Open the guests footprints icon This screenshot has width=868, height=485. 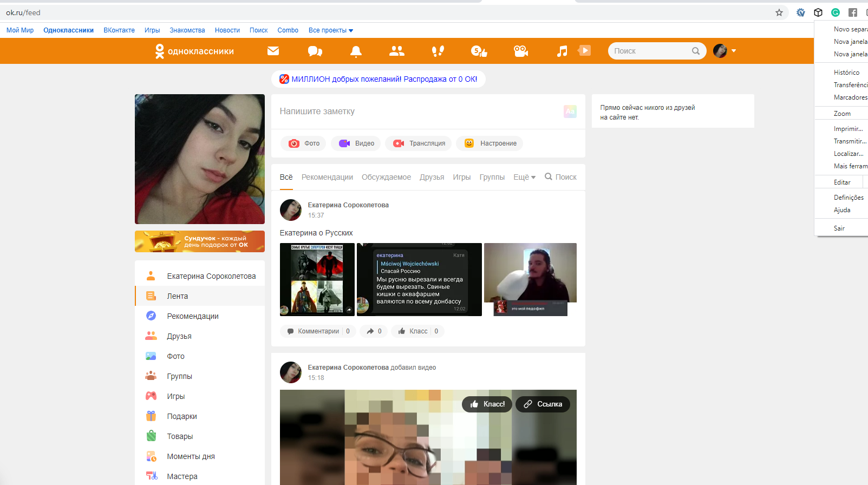(x=438, y=51)
